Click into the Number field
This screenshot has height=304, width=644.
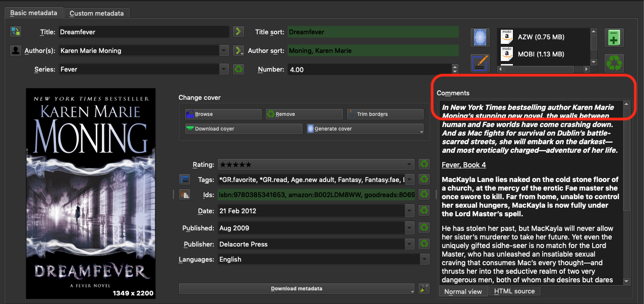click(x=370, y=70)
